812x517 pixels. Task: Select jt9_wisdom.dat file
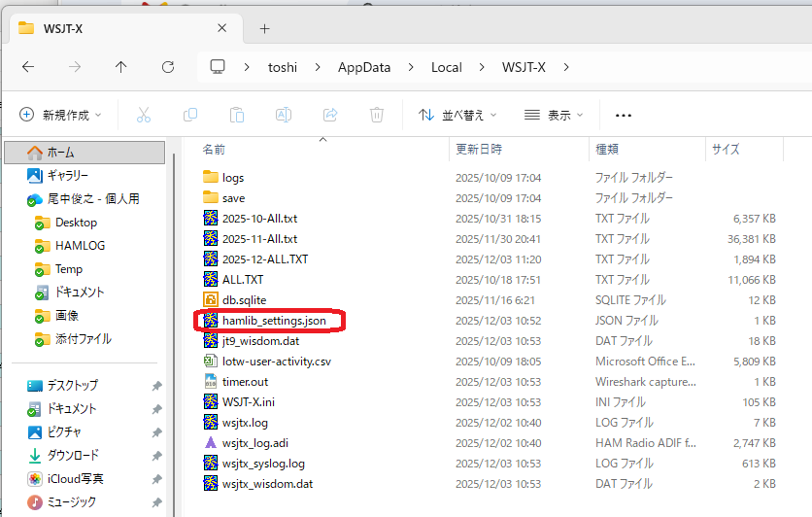[260, 341]
